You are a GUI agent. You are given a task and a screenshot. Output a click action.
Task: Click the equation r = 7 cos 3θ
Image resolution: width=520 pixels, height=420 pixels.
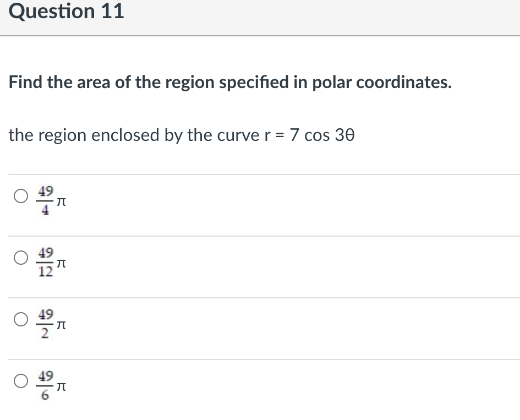[310, 135]
